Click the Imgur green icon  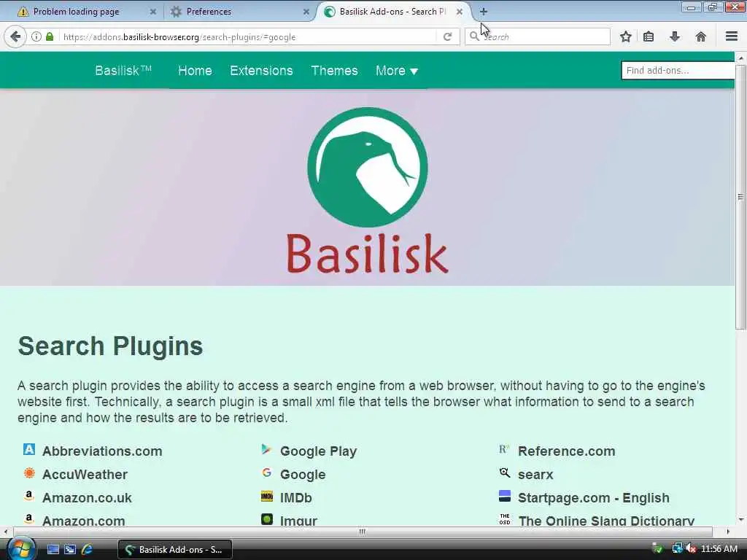point(267,519)
